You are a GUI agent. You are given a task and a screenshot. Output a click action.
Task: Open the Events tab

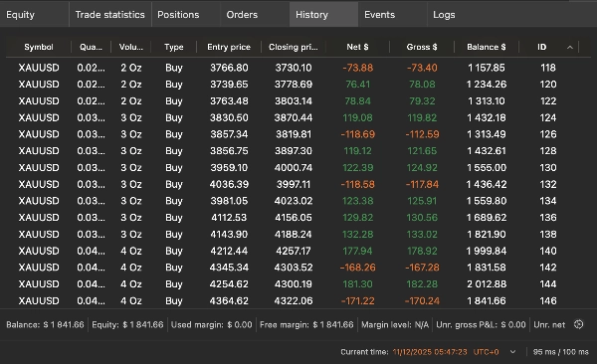tap(393, 15)
